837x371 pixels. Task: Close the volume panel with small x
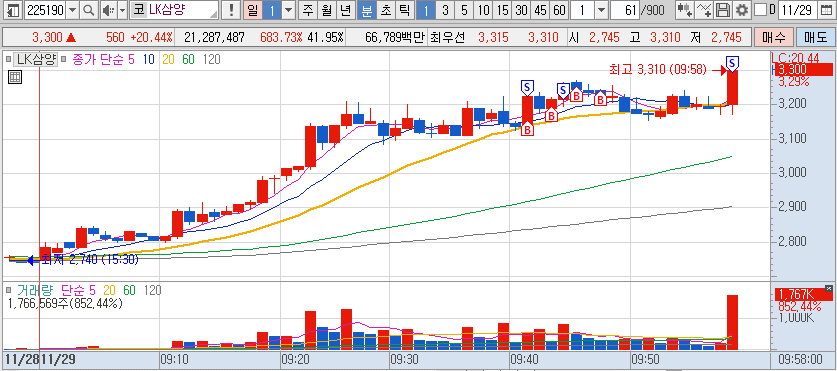(x=828, y=288)
